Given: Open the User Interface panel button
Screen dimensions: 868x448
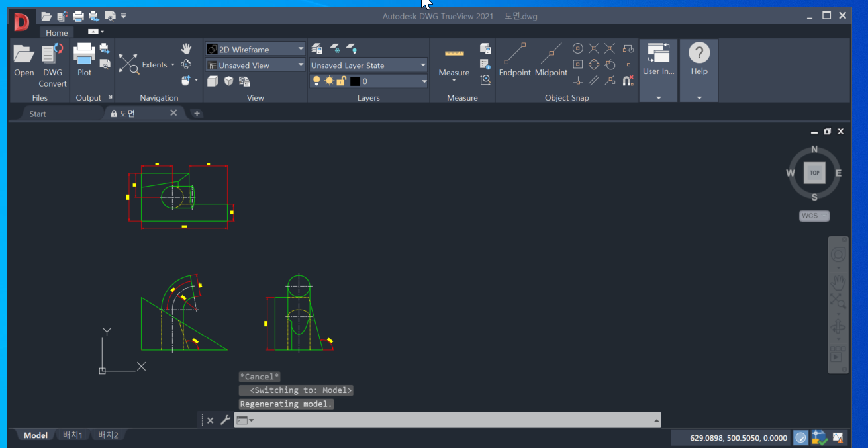Looking at the screenshot, I should click(658, 61).
